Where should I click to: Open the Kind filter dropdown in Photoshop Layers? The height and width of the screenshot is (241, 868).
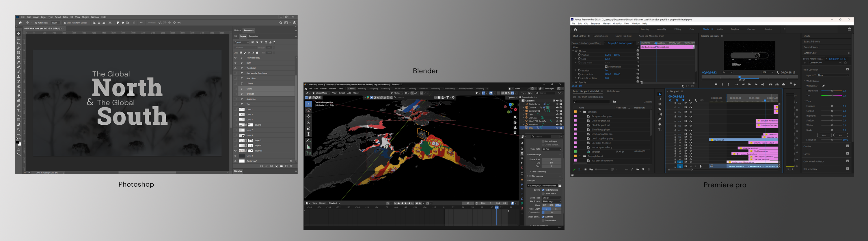tap(242, 43)
